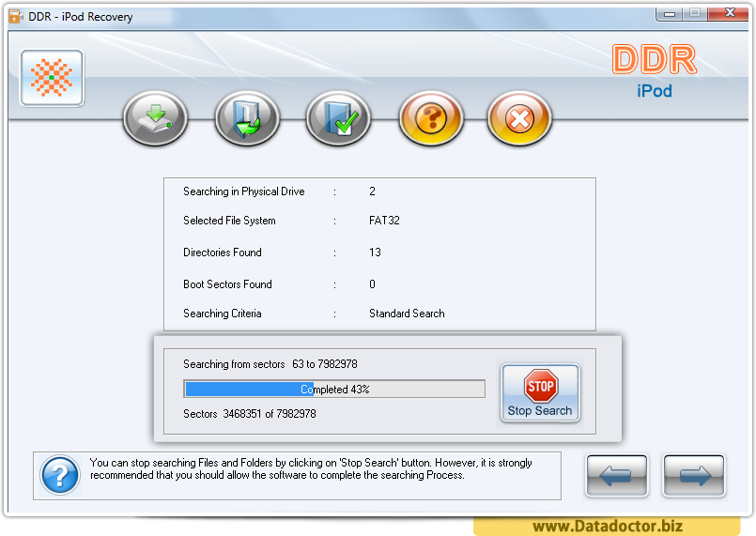Click 'Selected File System' label
This screenshot has width=756, height=536.
(229, 221)
